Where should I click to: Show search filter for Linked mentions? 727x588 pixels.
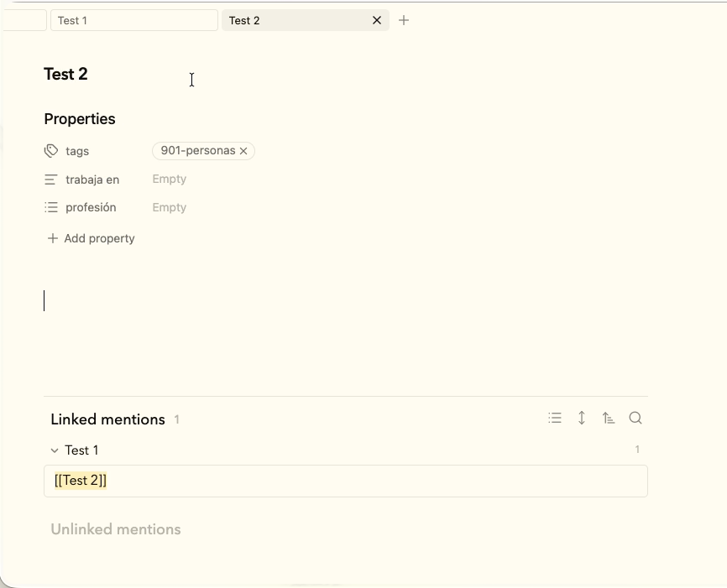(x=635, y=418)
